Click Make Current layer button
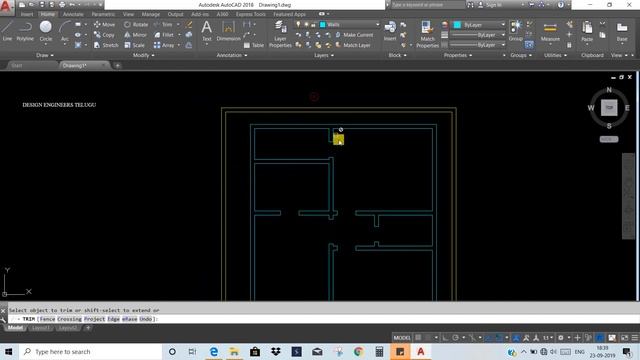Viewport: 640px width, 360px height. (x=354, y=35)
